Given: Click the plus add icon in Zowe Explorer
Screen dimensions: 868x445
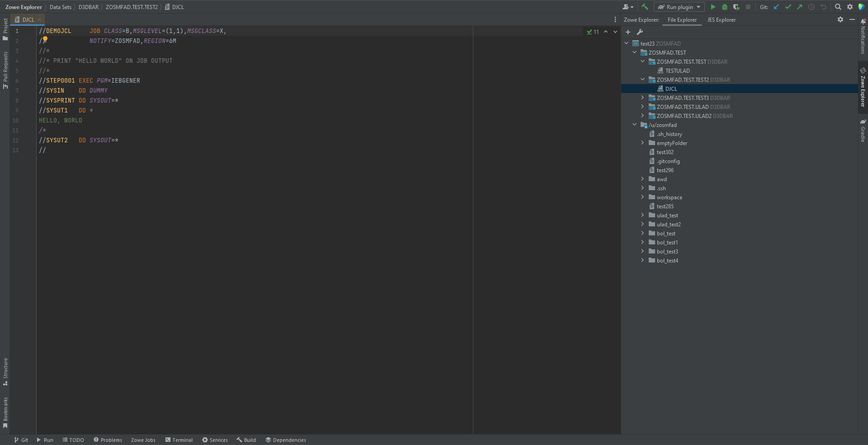Looking at the screenshot, I should click(628, 32).
